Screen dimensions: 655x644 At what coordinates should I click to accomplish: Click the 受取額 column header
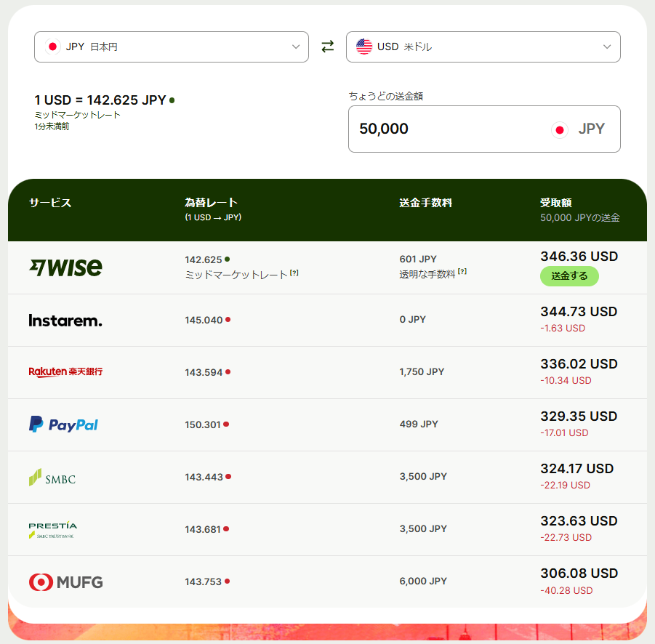tap(556, 203)
